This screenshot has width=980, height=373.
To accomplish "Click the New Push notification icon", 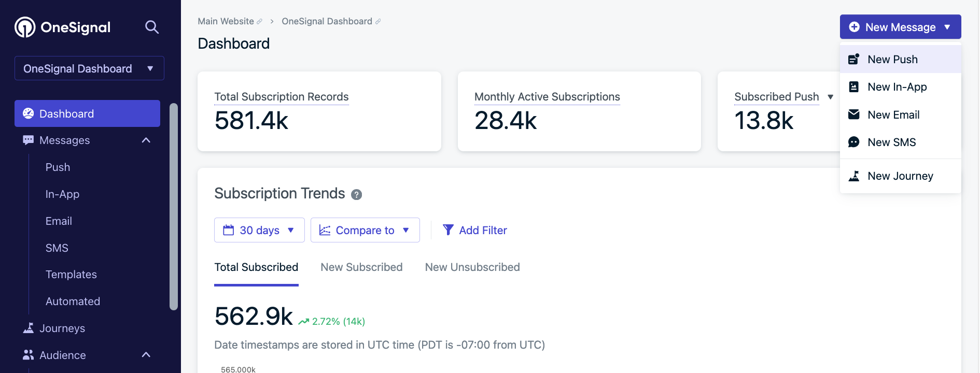I will (x=854, y=59).
